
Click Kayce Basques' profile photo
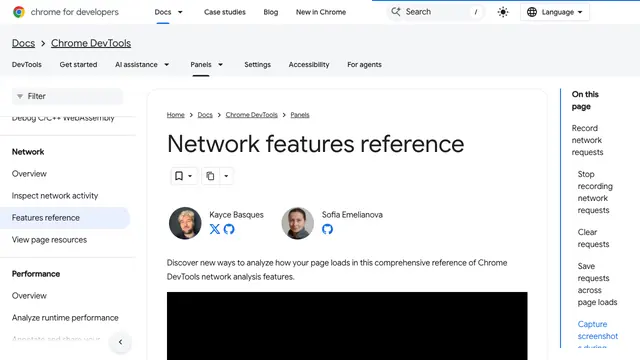185,223
